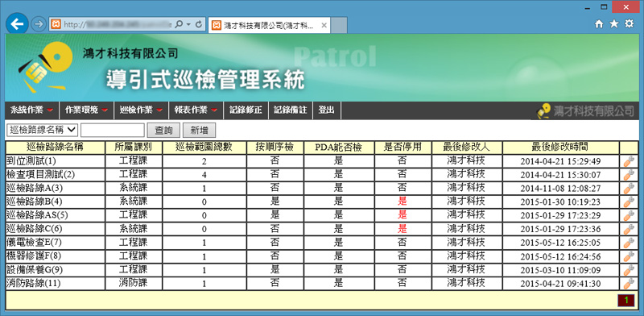Click the 巡檢範圍總數 column header
644x316 pixels.
204,148
